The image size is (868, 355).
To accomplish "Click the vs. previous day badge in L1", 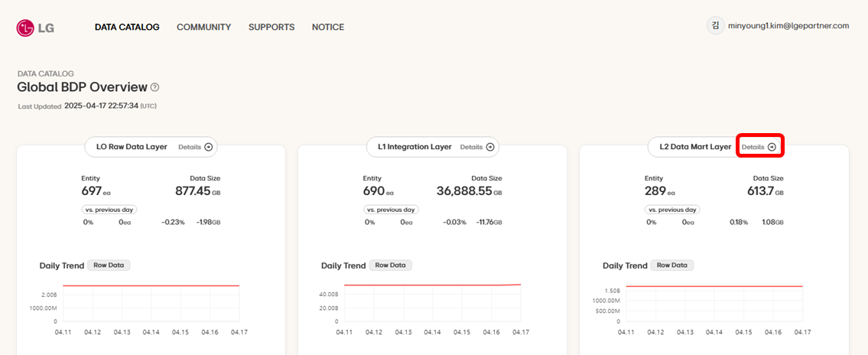I will (391, 210).
